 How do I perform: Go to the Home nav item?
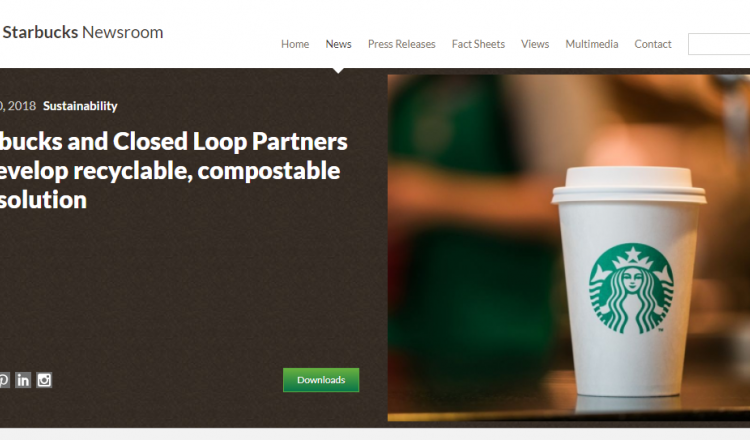295,44
